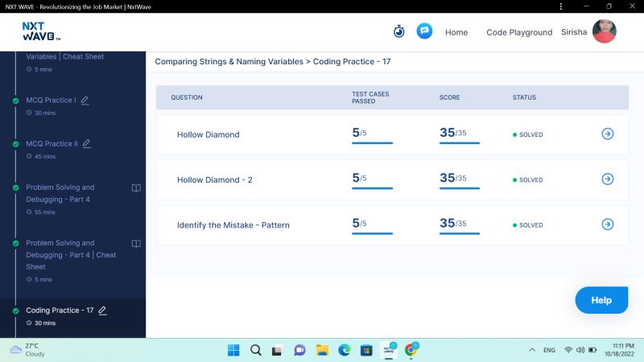Open Hollow Diamond - 2 arrow icon
Image resolution: width=644 pixels, height=362 pixels.
click(608, 179)
